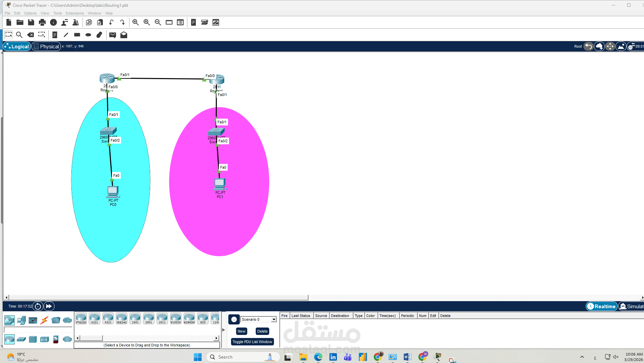644x363 pixels.
Task: Save the Routing1 file with the Save icon
Action: 31,22
